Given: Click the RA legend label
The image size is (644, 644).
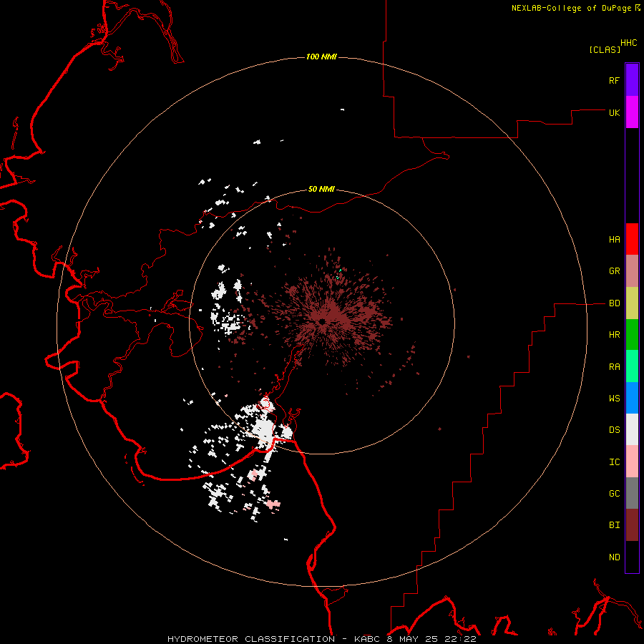Looking at the screenshot, I should (614, 367).
